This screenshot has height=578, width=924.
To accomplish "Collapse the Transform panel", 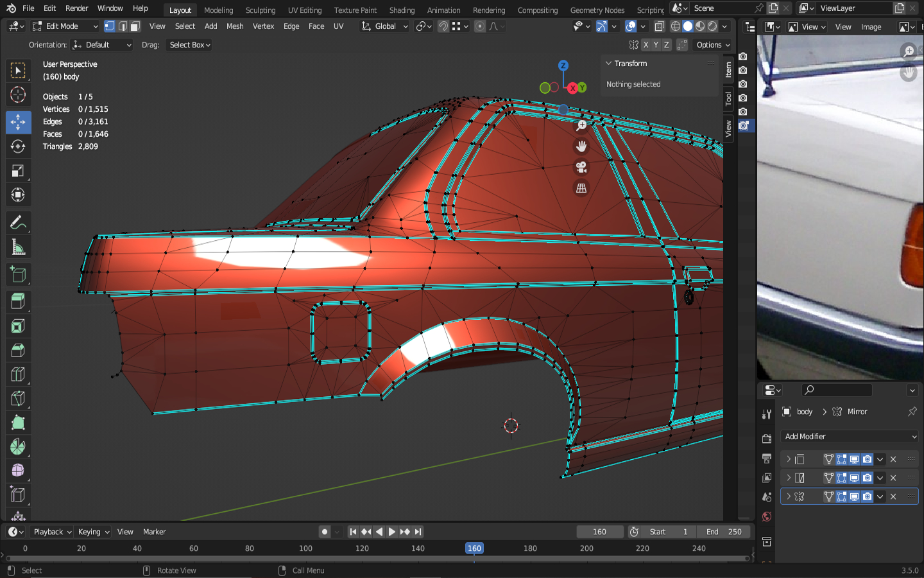I will click(609, 64).
